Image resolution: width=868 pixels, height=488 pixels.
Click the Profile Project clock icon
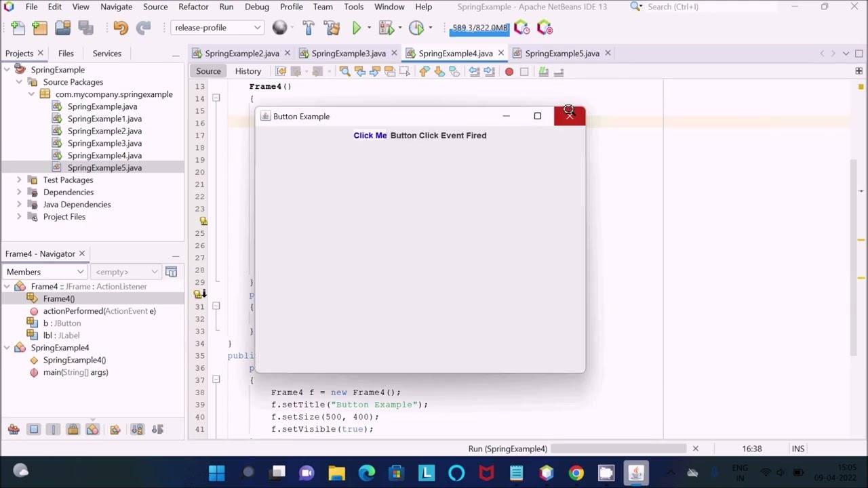tap(416, 28)
